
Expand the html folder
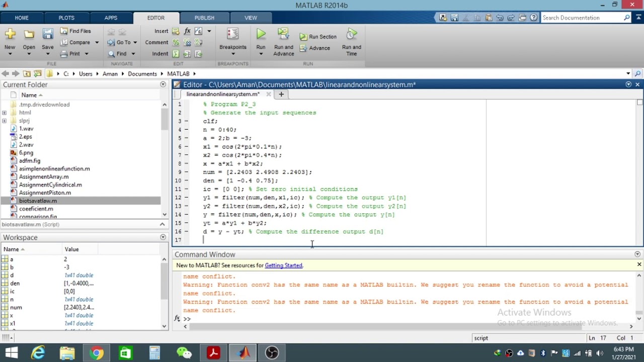tap(5, 113)
